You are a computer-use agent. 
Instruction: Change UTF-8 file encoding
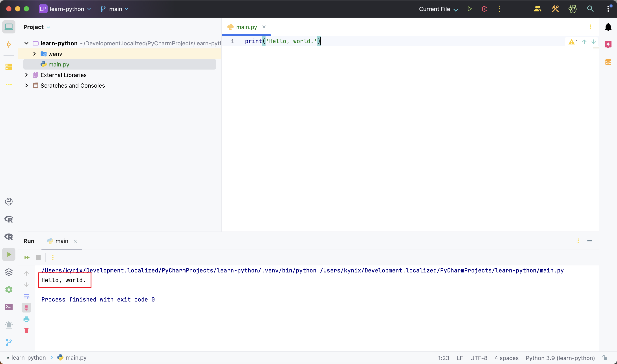pyautogui.click(x=479, y=358)
